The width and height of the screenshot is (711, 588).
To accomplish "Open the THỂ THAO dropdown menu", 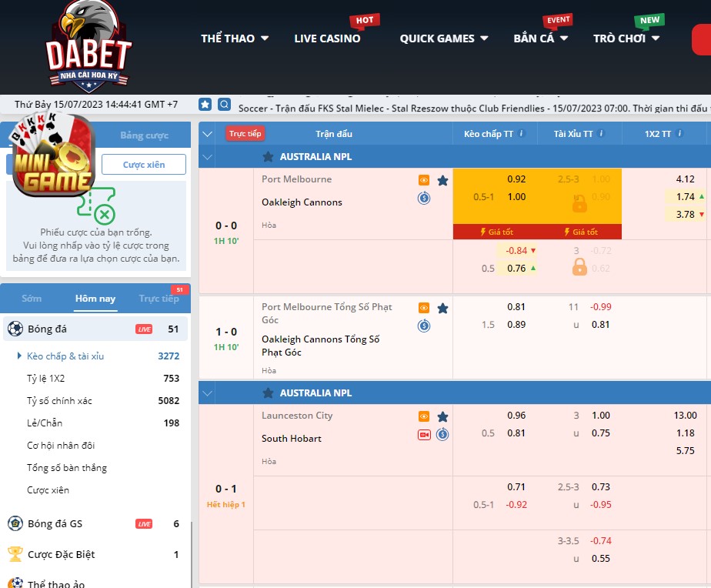I will [x=235, y=38].
